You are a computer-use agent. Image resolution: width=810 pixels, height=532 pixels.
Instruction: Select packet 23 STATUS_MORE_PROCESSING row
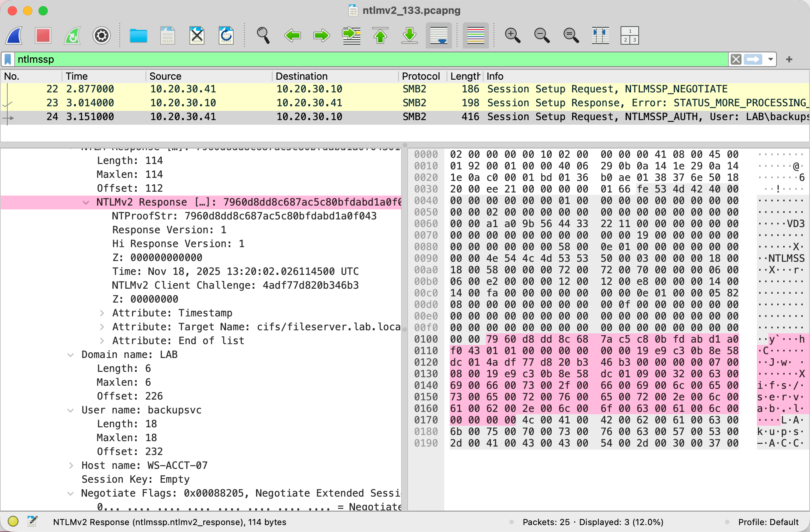[405, 103]
